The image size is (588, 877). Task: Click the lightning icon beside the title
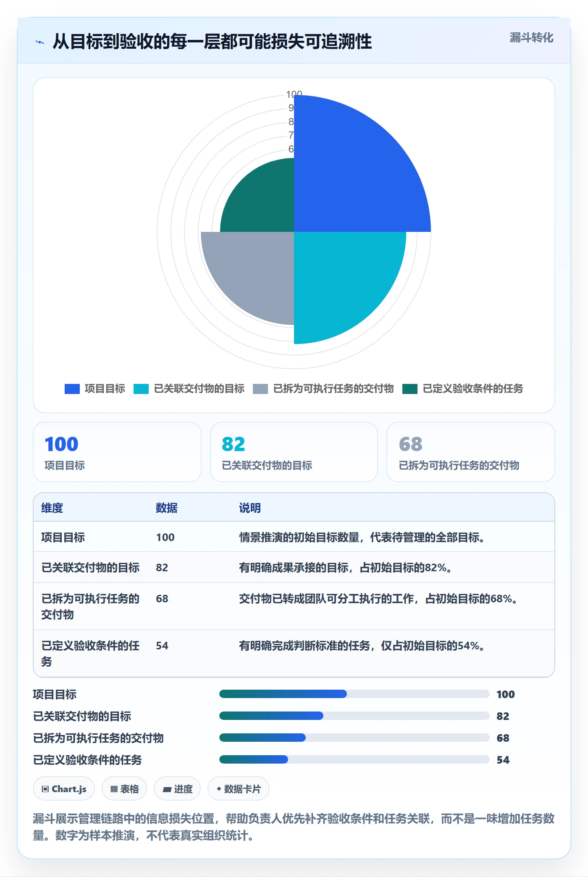click(x=39, y=42)
